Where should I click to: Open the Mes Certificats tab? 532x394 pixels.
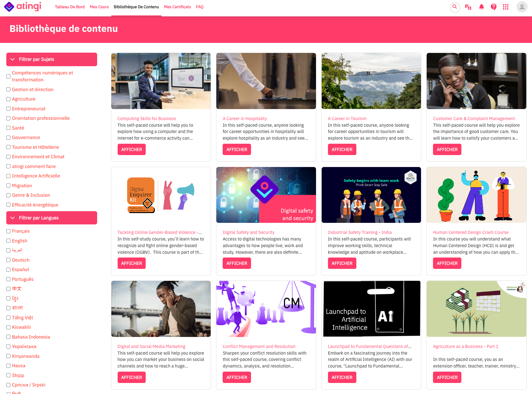point(177,7)
